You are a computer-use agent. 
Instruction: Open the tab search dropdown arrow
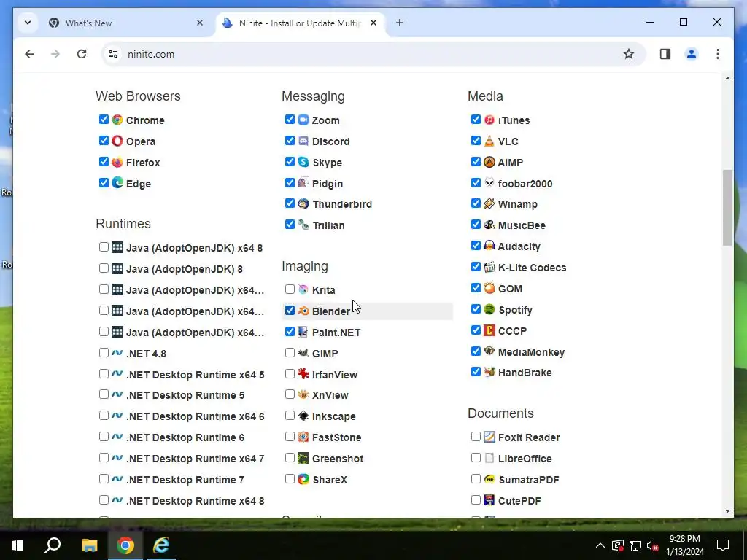28,23
